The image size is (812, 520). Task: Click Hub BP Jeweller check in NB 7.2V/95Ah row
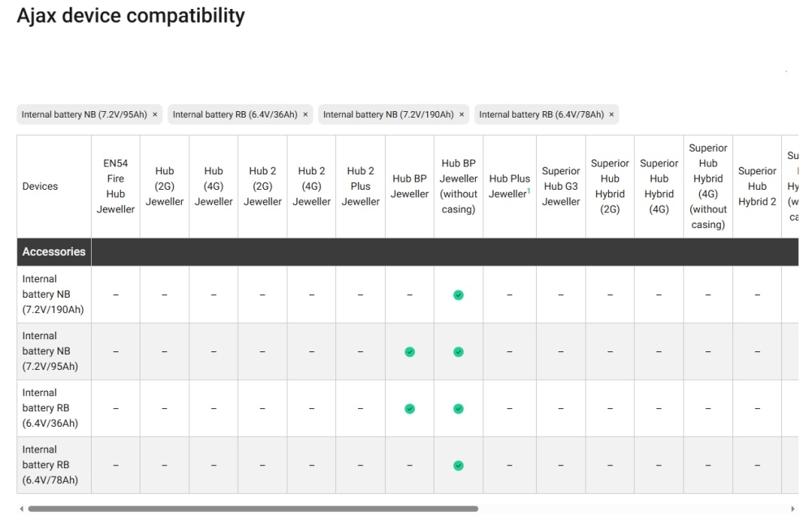click(x=409, y=352)
